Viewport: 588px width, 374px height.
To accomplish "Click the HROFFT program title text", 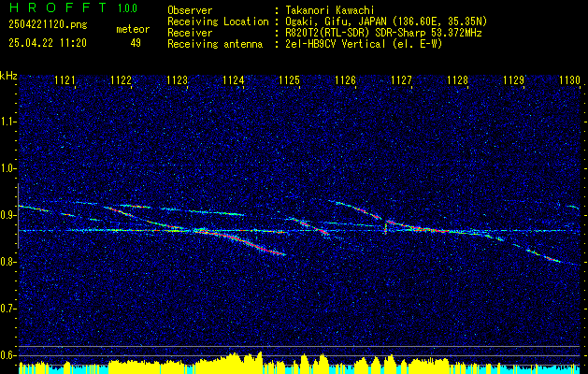I will click(59, 7).
